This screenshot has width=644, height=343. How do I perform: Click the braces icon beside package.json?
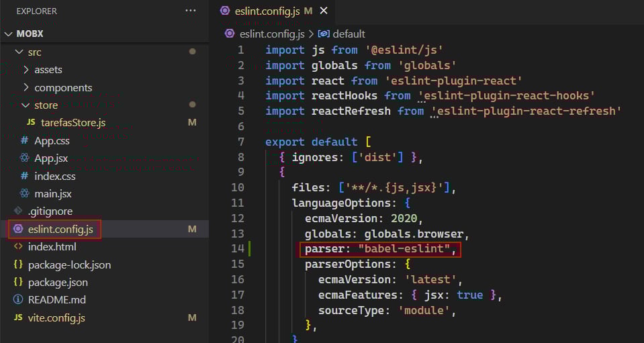tap(18, 283)
